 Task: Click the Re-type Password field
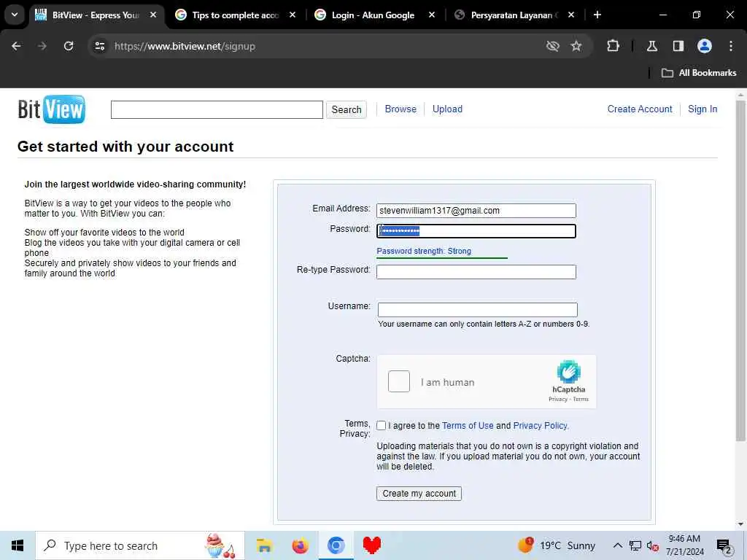(476, 272)
